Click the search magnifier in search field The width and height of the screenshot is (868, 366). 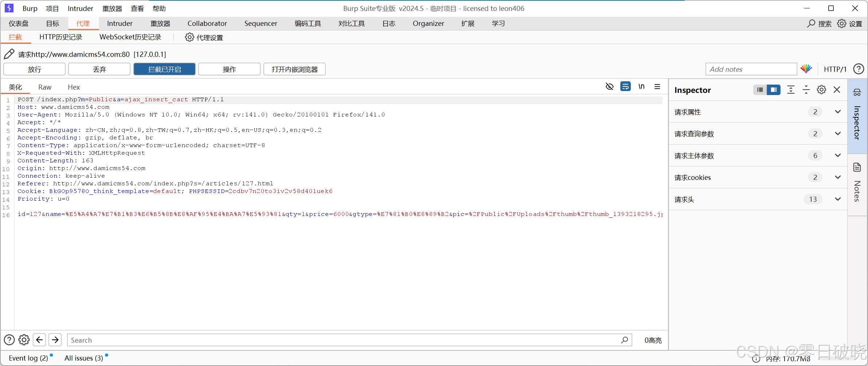pos(625,340)
